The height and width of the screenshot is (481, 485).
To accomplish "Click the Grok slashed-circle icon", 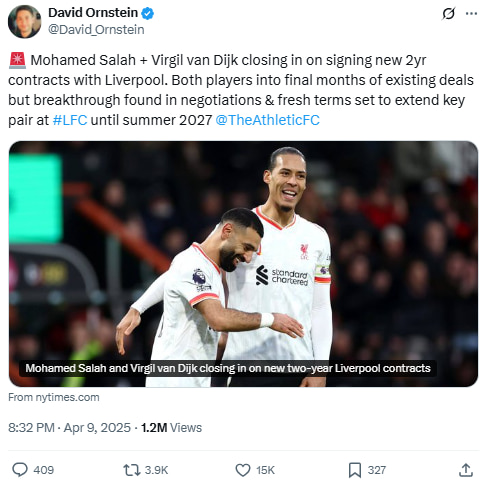I will tap(448, 14).
